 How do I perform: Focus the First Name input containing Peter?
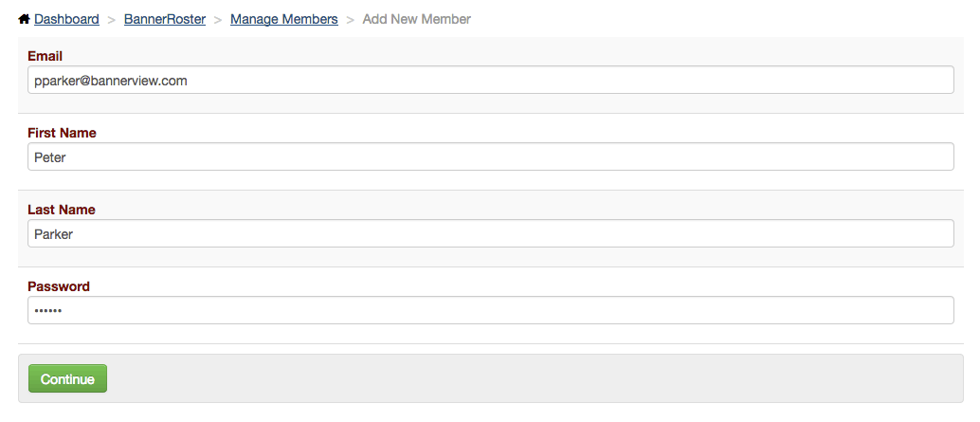[x=491, y=156]
